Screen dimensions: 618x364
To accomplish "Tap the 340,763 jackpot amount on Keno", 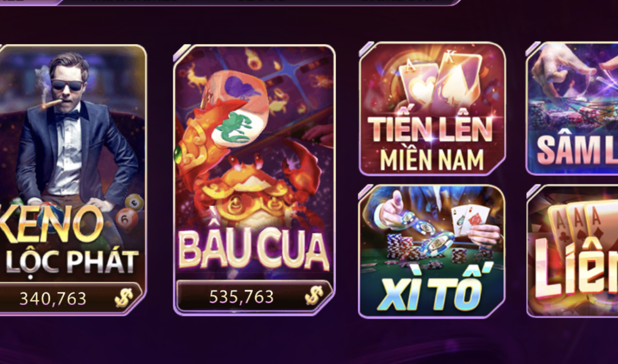I will (x=53, y=298).
